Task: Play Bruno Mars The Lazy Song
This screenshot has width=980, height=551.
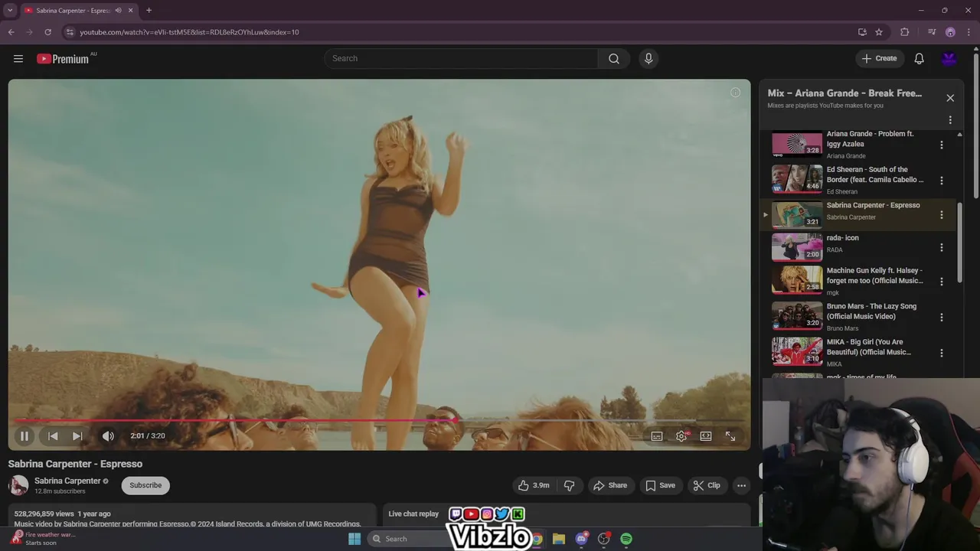Action: tap(797, 316)
